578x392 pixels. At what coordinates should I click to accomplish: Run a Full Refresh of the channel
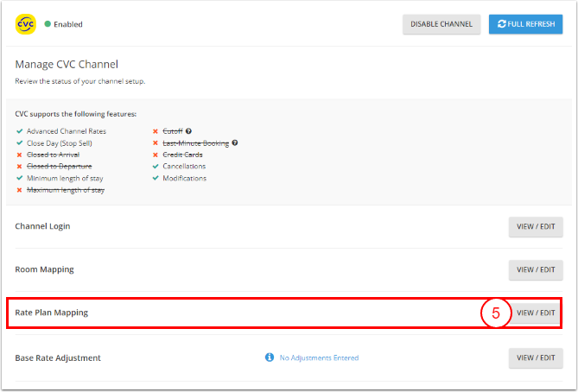click(525, 24)
